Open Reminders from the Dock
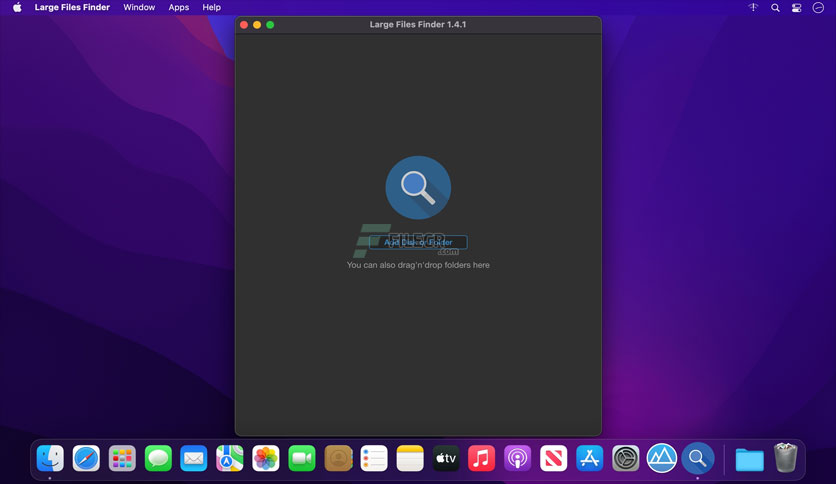This screenshot has width=836, height=484. point(374,458)
